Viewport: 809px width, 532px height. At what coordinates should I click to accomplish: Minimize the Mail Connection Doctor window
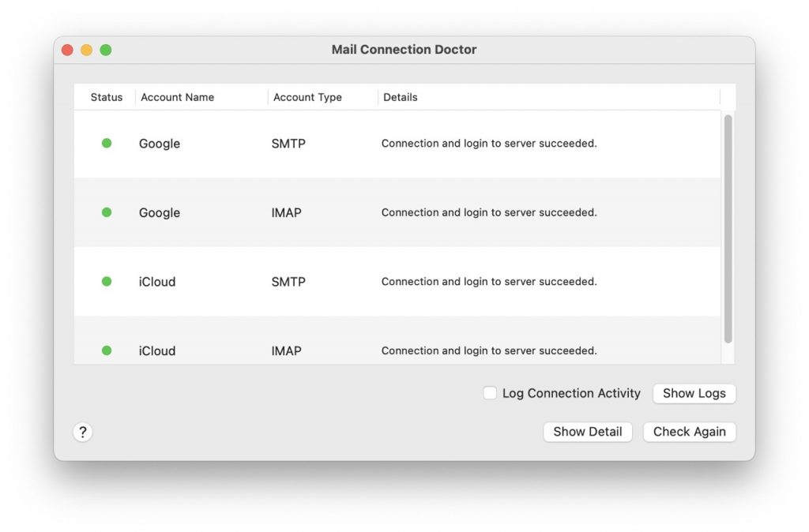pos(86,49)
